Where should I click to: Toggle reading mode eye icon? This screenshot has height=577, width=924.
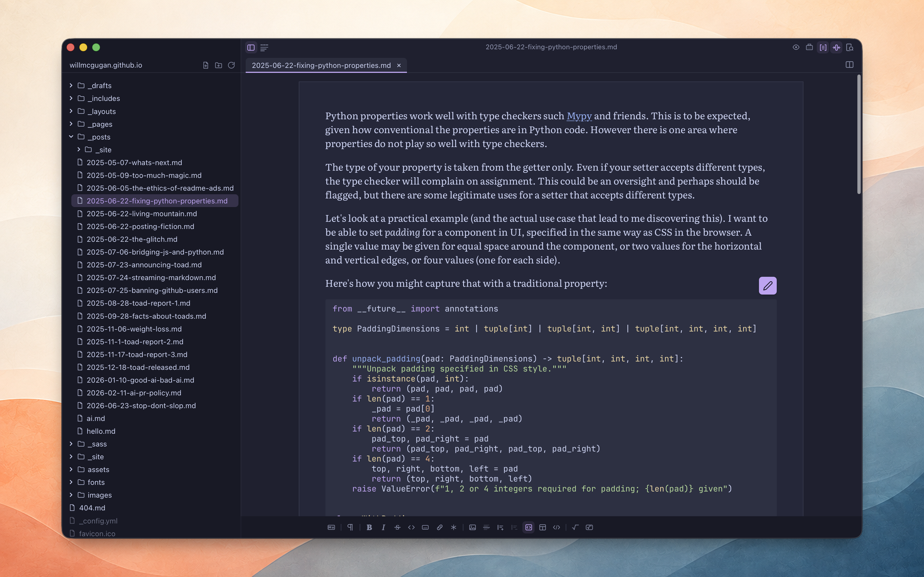[x=796, y=47]
